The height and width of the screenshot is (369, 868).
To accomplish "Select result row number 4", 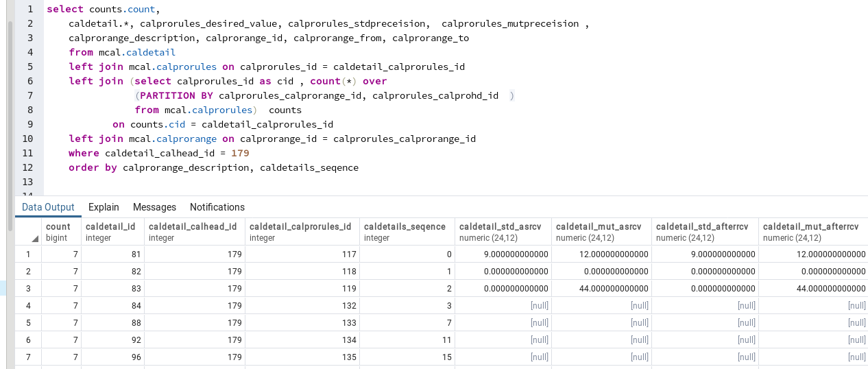I will click(28, 306).
